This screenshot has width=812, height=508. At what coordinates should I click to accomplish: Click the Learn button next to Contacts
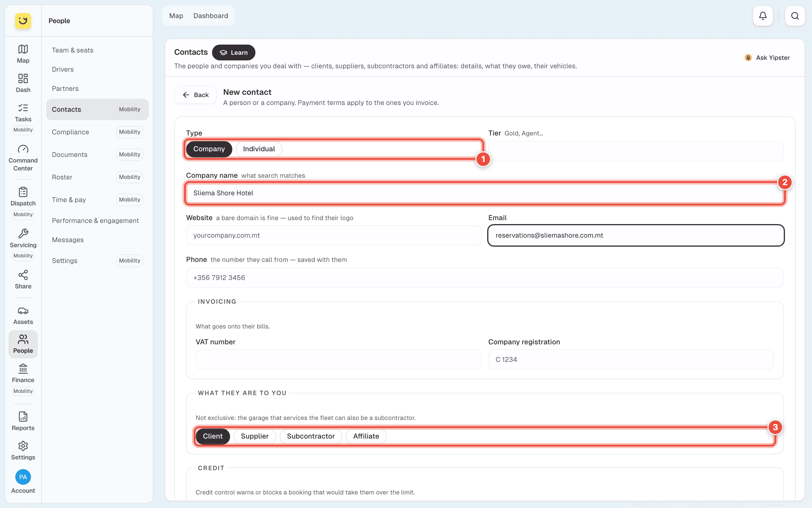click(x=233, y=52)
